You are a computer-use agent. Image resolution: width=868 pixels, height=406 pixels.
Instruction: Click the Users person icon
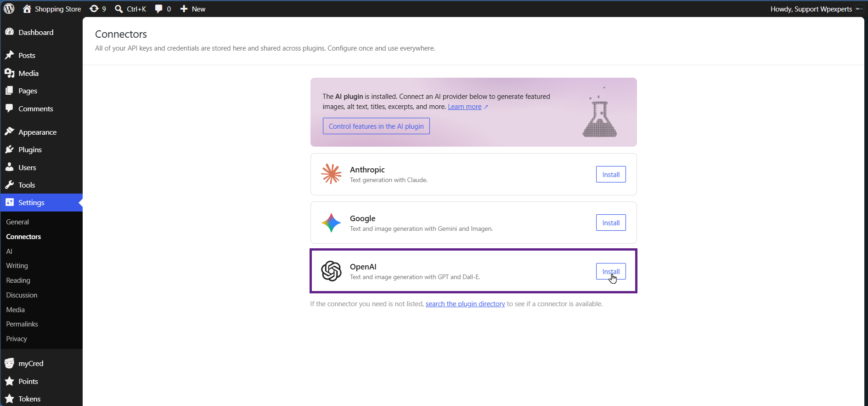[x=9, y=167]
